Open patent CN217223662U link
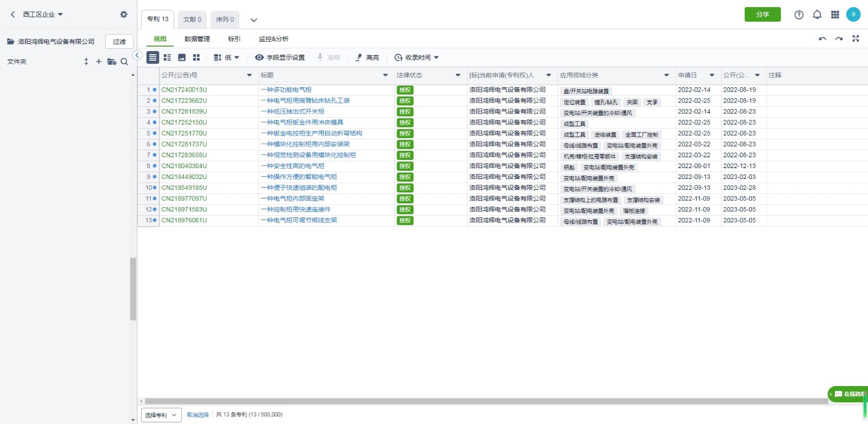868x424 pixels. 184,101
